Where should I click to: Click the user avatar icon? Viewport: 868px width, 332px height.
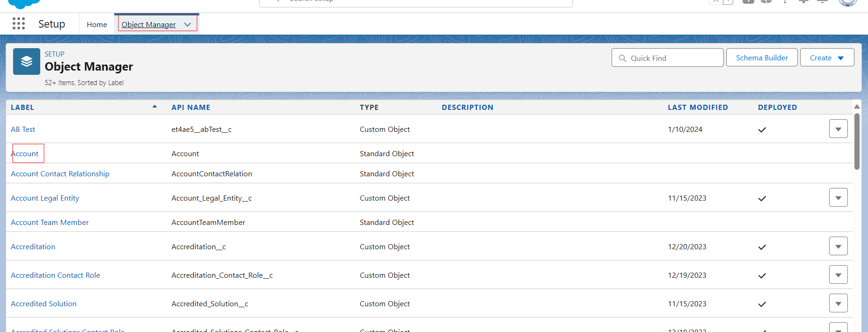pos(847,2)
